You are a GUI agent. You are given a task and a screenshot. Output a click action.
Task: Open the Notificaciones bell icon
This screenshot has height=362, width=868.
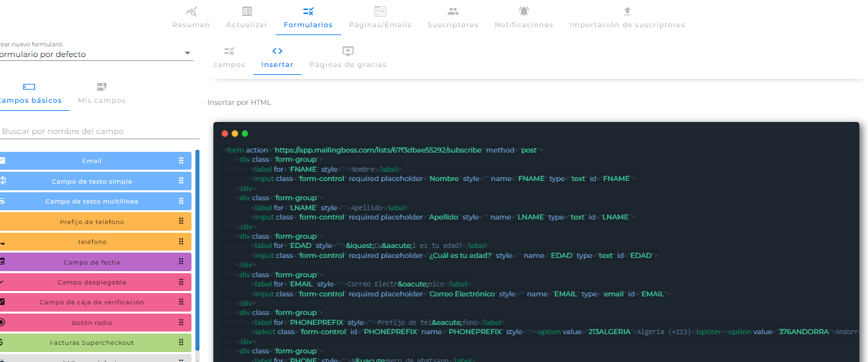coord(524,11)
